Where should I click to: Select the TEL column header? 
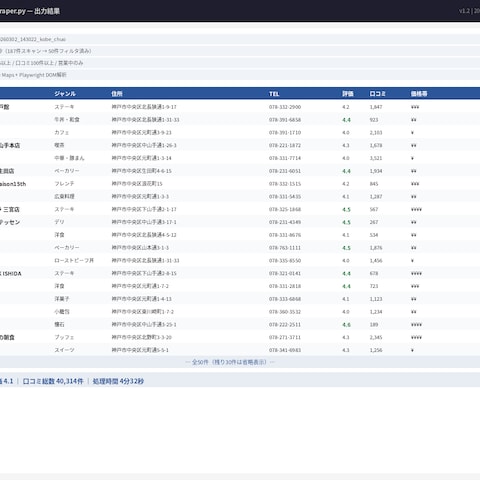coord(274,94)
